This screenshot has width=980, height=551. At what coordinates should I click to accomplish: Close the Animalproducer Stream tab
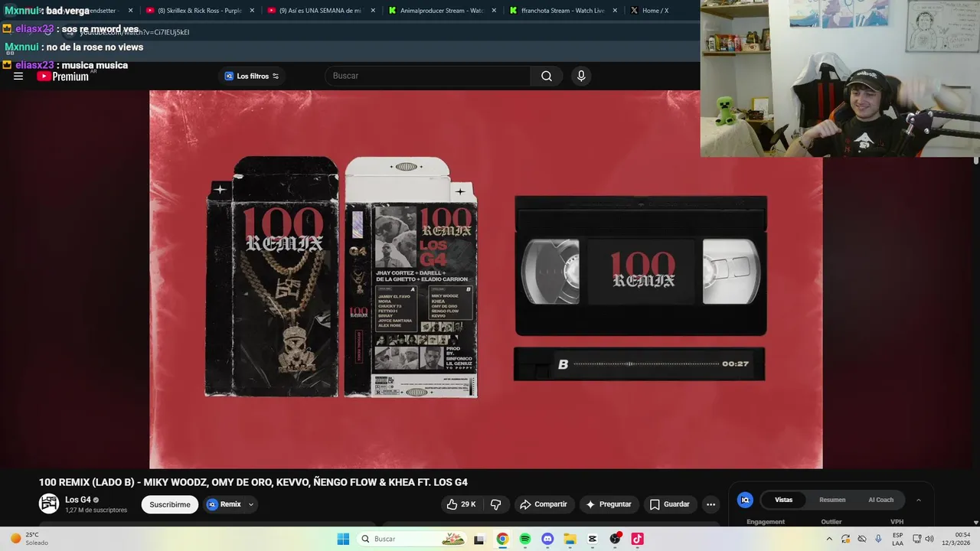coord(494,11)
